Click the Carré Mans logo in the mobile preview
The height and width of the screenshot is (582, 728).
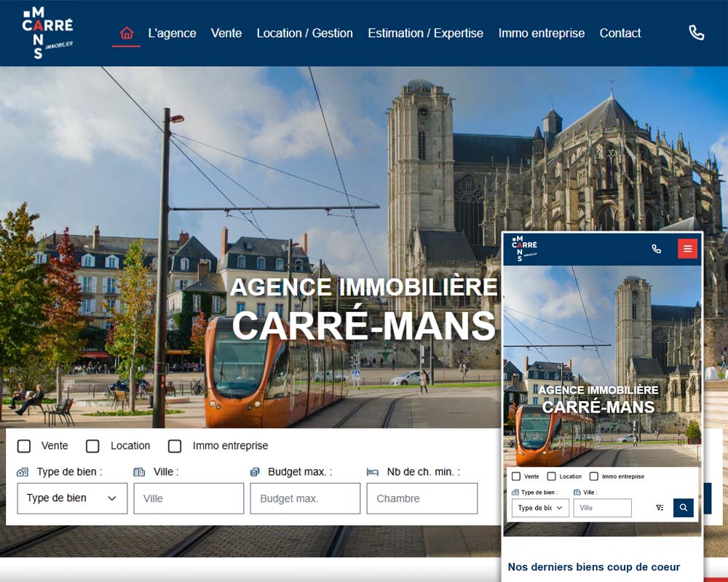pos(524,248)
